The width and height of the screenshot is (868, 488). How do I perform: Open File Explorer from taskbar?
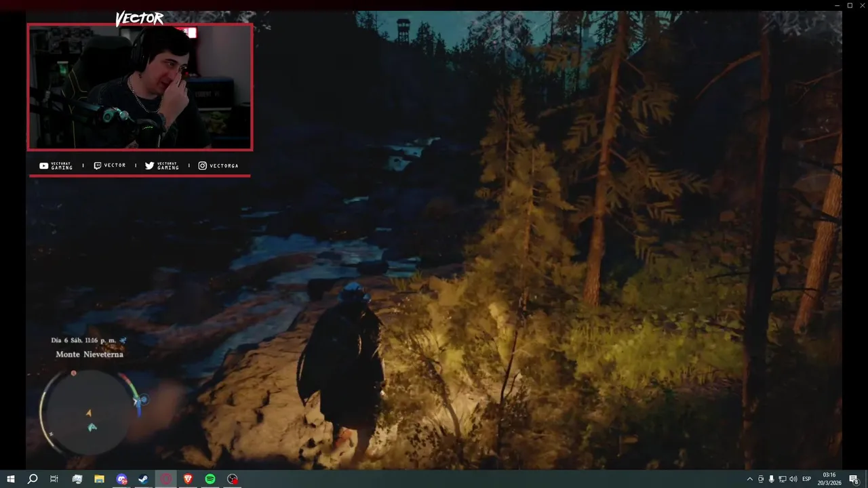click(99, 479)
